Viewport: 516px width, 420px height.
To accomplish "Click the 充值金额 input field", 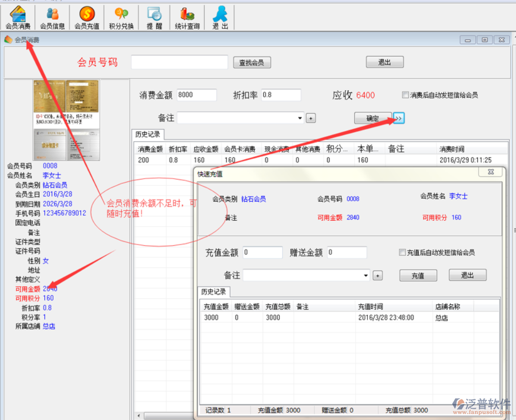I will tap(262, 252).
